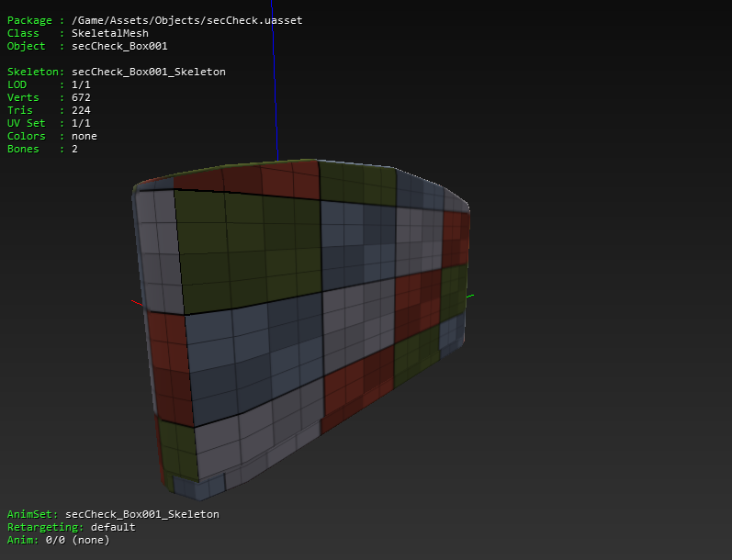
Task: Click the Anim value 0/0 (none)
Action: coord(77,540)
